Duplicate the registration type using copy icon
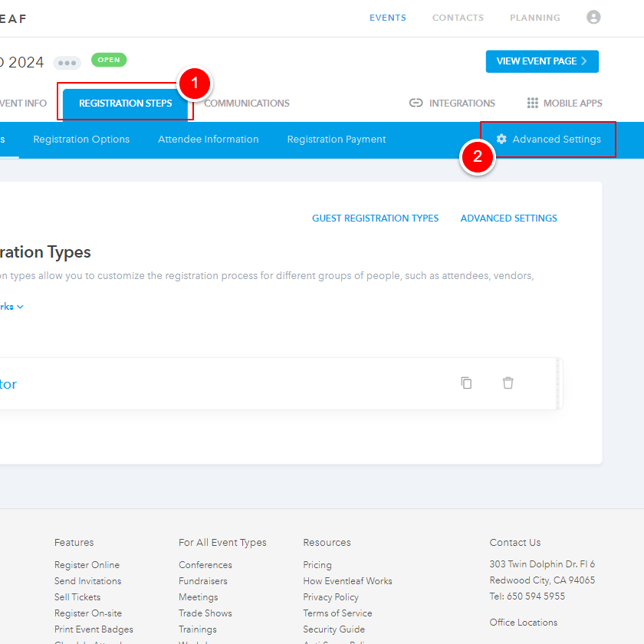The image size is (644, 644). [x=466, y=383]
